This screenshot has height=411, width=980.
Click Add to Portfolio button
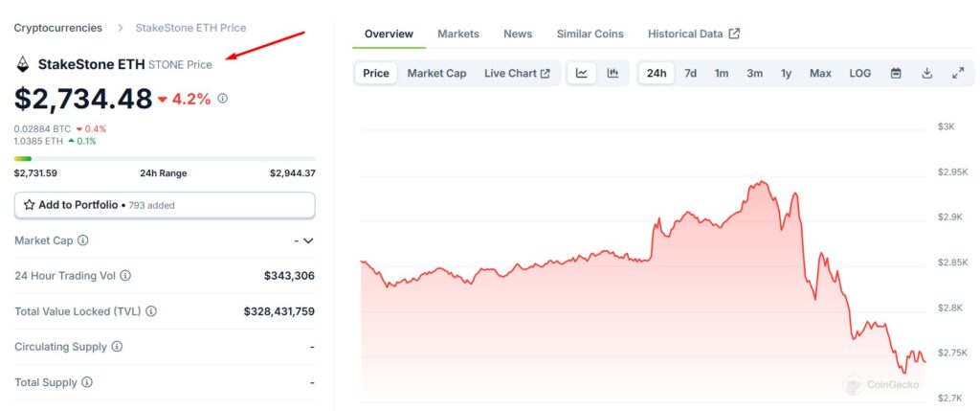pos(165,205)
